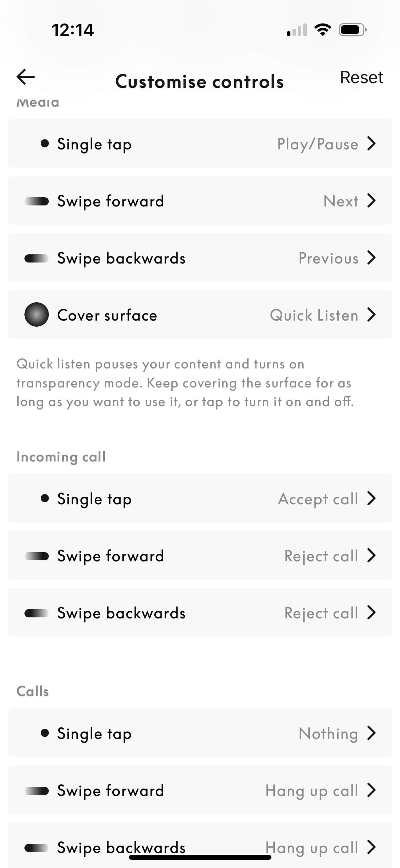Open the Nothing option chevron under Calls
This screenshot has width=400, height=868.
click(x=372, y=733)
